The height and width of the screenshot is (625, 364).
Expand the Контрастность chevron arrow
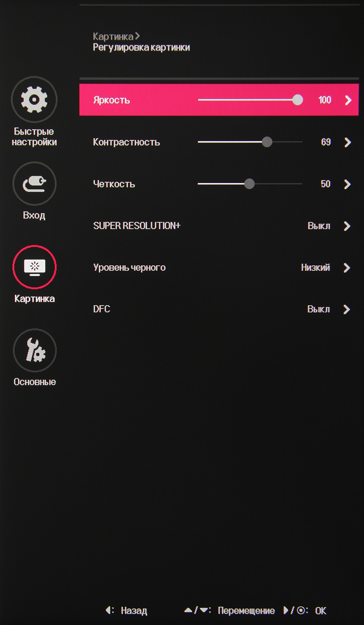coord(348,142)
